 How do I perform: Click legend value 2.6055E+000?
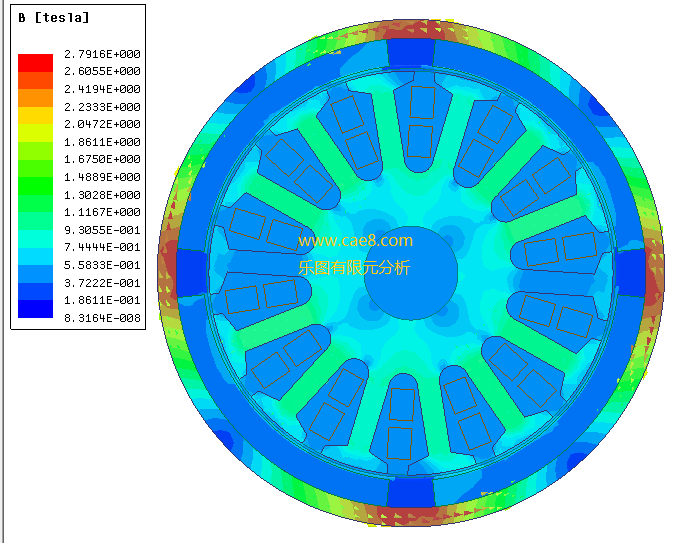pos(102,71)
